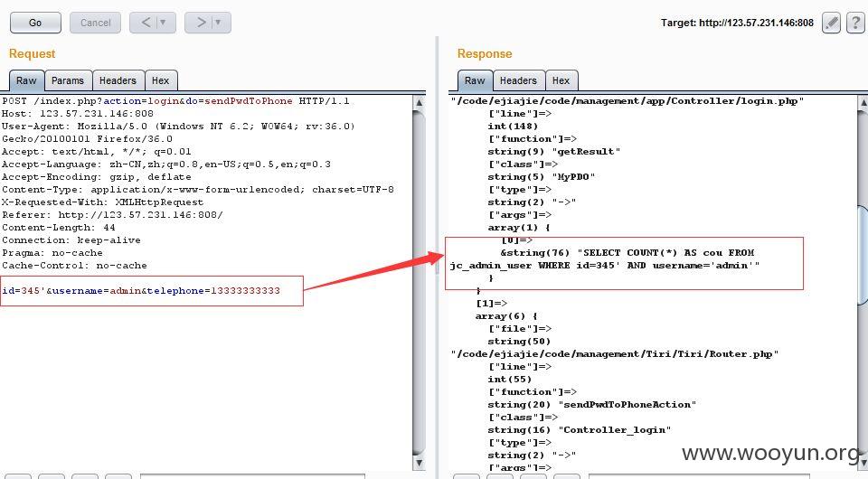
Task: Click the SELECT COUNT(*) query text
Action: click(605, 258)
